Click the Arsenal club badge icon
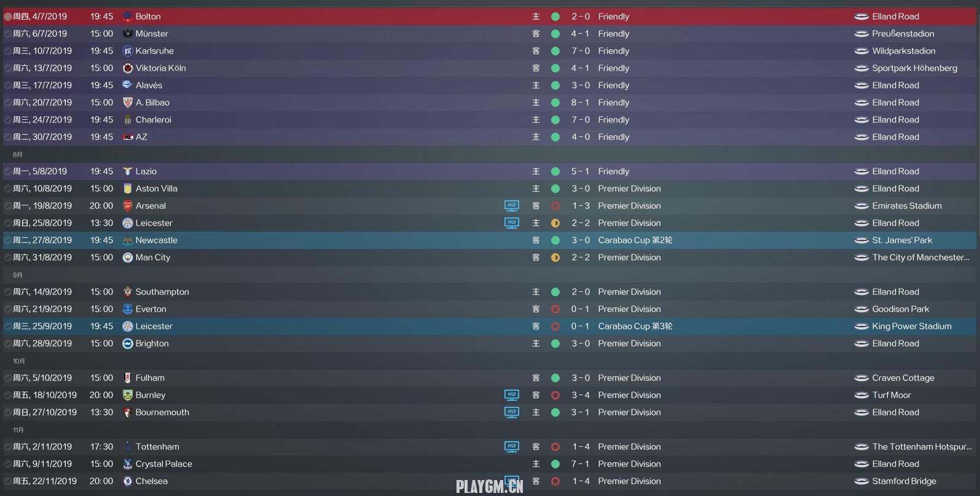Screen dimensions: 980x496 click(128, 206)
